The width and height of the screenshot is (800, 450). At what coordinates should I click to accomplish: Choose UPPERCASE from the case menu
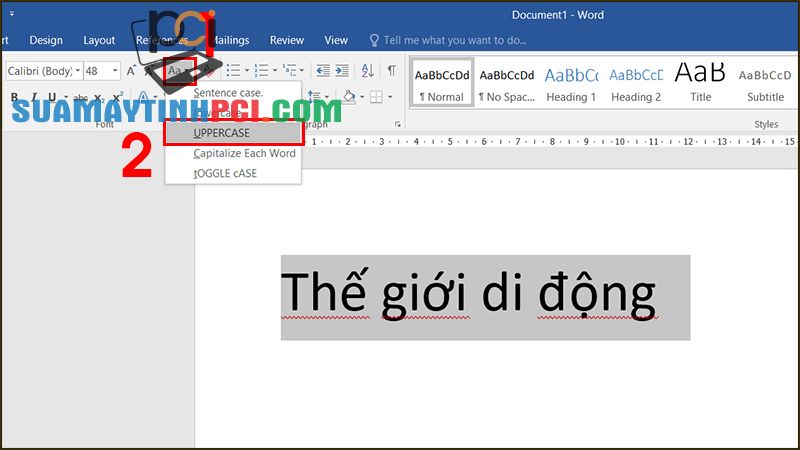pos(234,133)
